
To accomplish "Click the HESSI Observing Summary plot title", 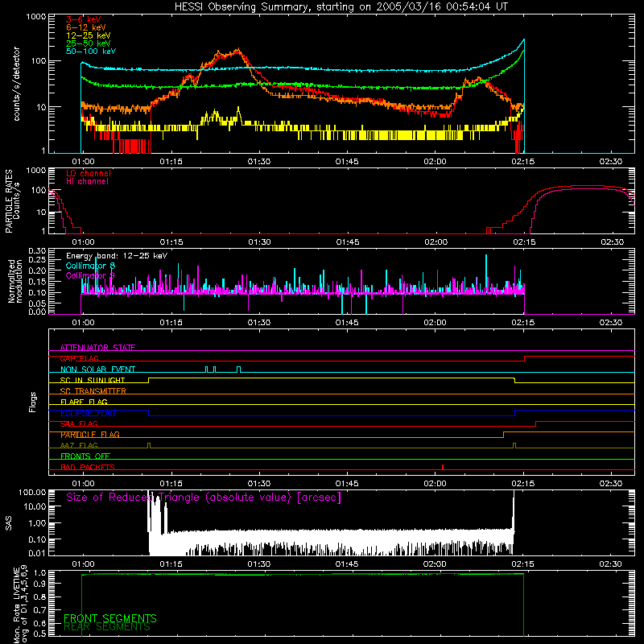I will tap(341, 7).
